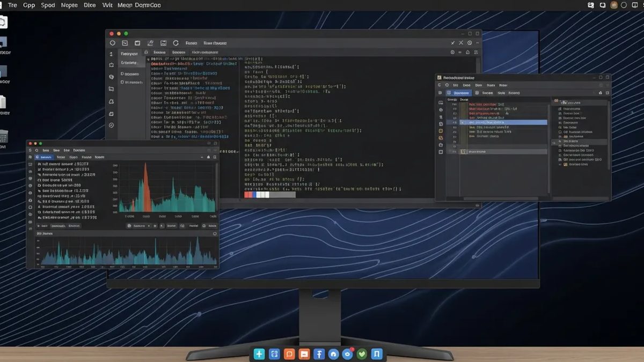
Task: Pick the red swatch below the editor code
Action: [248, 195]
